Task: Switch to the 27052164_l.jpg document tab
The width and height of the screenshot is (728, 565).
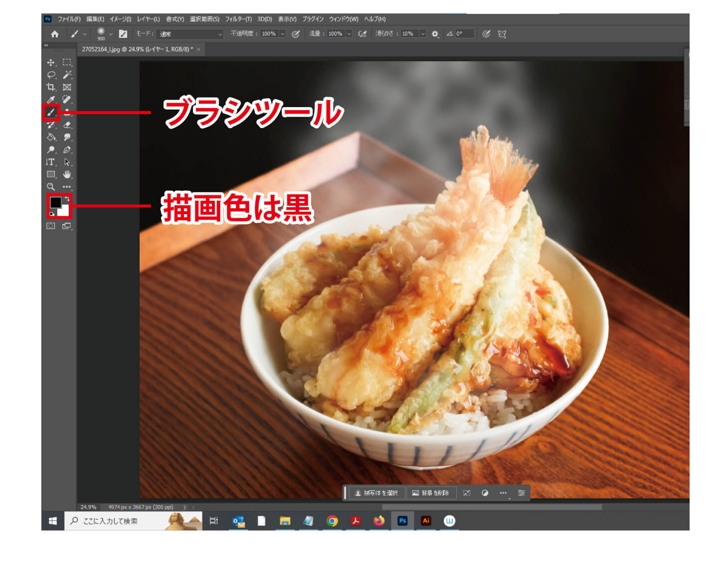Action: coord(137,49)
